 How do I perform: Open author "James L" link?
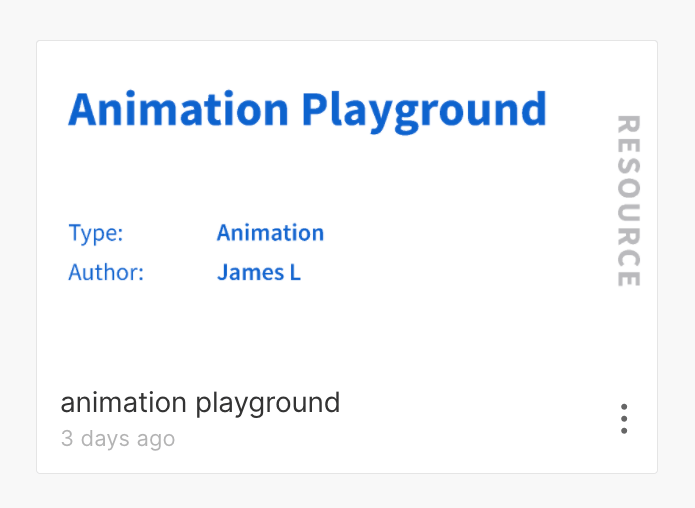(259, 272)
